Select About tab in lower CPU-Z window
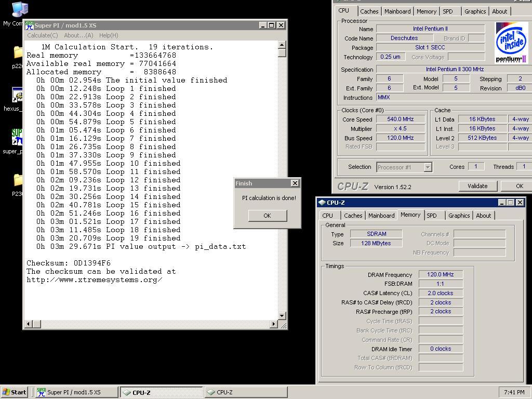 483,216
